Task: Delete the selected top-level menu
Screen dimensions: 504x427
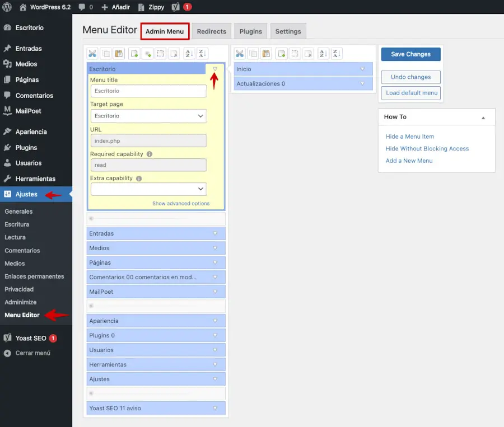Action: [x=174, y=54]
